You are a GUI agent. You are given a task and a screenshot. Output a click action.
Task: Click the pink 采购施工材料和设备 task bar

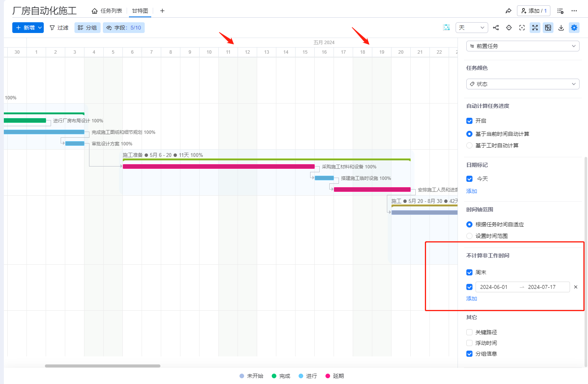click(x=219, y=166)
